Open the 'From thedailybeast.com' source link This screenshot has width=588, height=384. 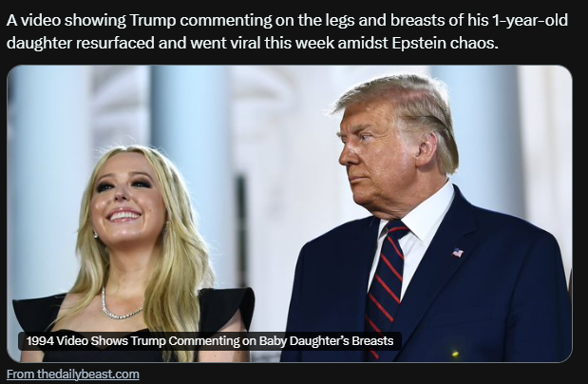73,374
